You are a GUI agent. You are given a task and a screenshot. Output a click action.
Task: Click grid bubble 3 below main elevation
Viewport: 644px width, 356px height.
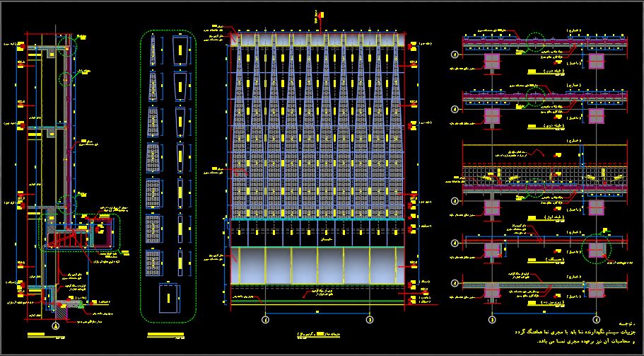(x=370, y=320)
